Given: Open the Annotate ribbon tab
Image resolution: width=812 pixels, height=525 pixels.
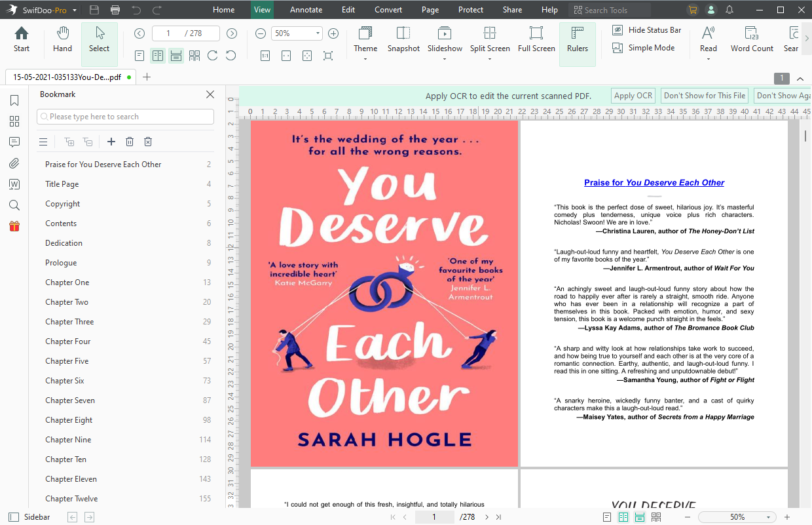Looking at the screenshot, I should (x=306, y=10).
